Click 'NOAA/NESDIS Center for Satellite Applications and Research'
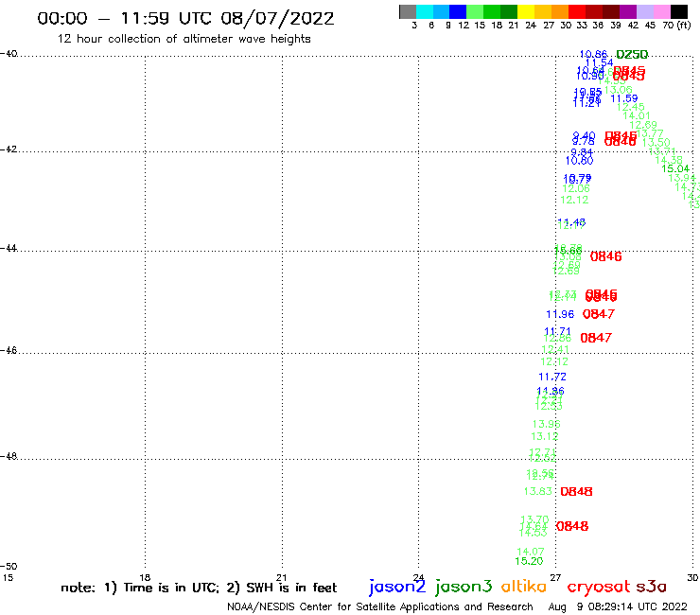This screenshot has height=615, width=700. click(380, 606)
